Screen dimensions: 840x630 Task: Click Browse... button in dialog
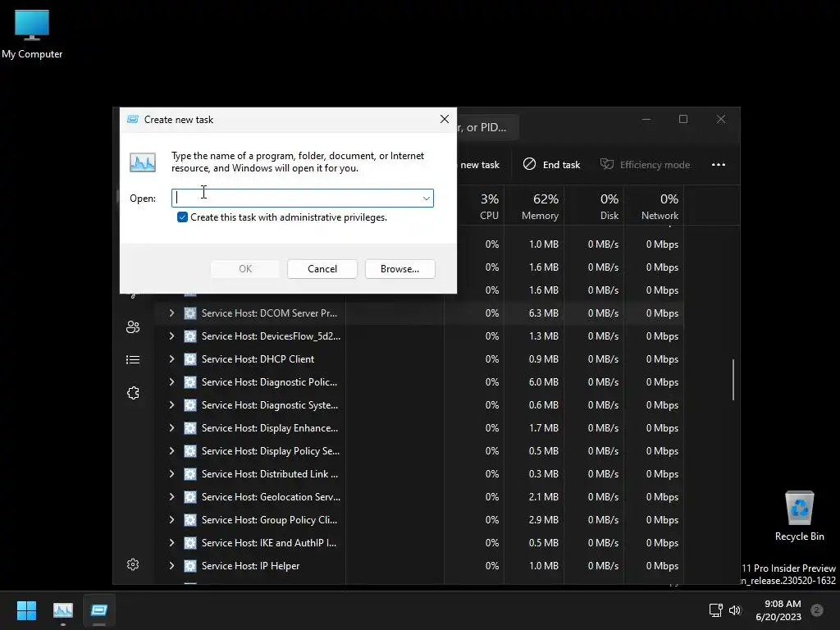coord(399,269)
